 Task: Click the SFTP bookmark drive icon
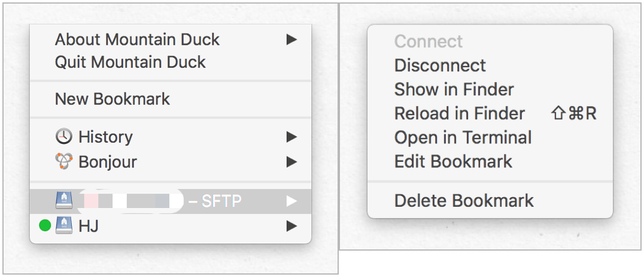[x=63, y=201]
